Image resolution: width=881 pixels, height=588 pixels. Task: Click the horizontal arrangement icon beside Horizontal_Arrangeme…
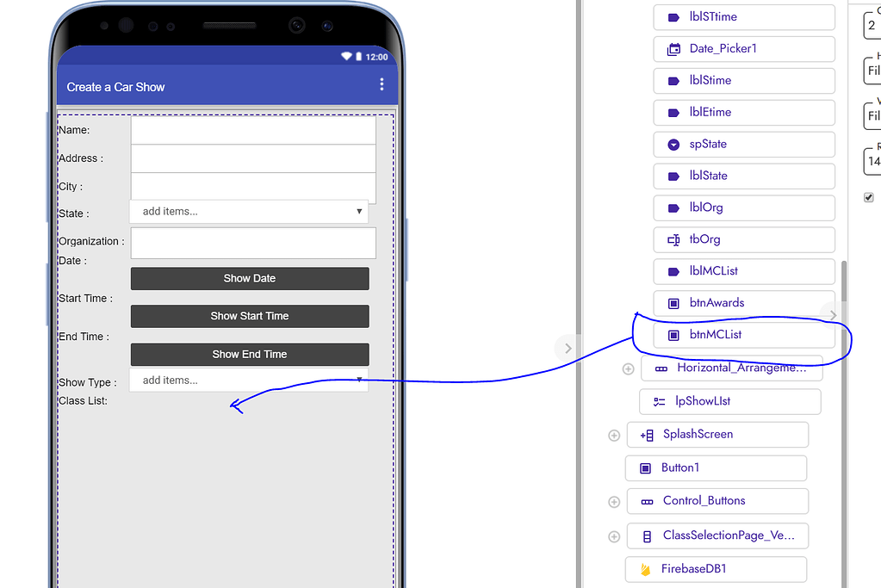pyautogui.click(x=661, y=369)
